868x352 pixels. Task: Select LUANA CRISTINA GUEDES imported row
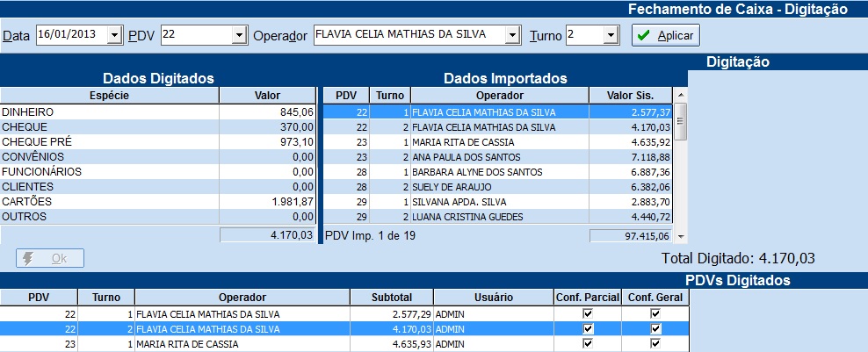(497, 217)
